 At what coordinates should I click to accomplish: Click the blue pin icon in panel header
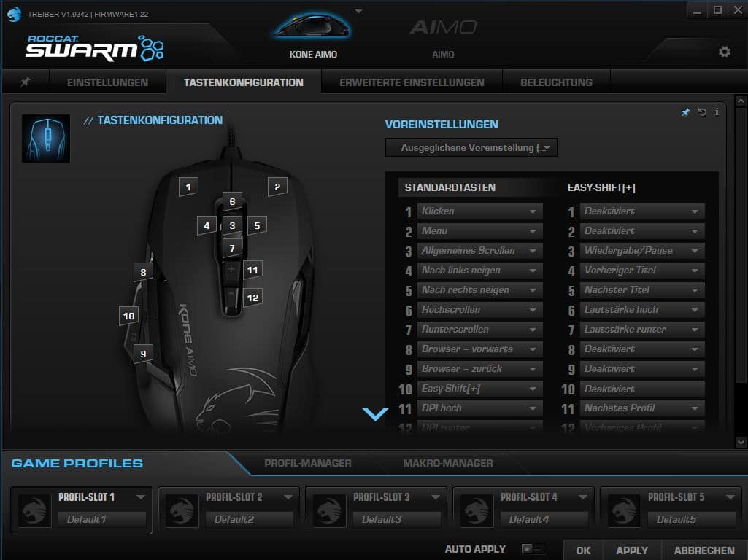(685, 112)
